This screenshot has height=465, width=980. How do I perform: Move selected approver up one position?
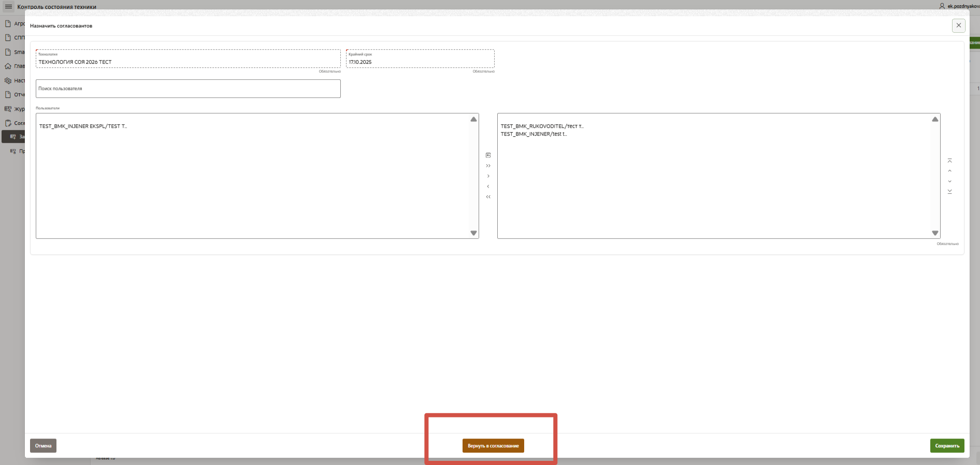click(x=949, y=171)
